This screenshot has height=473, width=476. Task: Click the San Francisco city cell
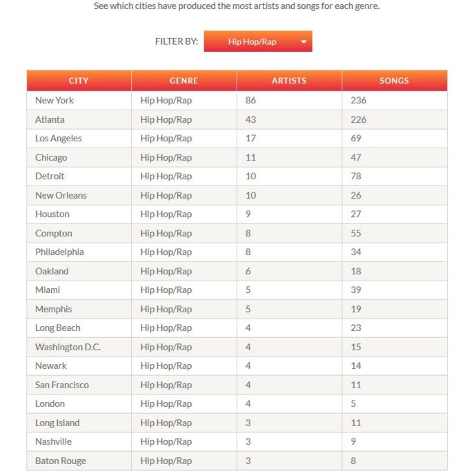click(x=79, y=385)
